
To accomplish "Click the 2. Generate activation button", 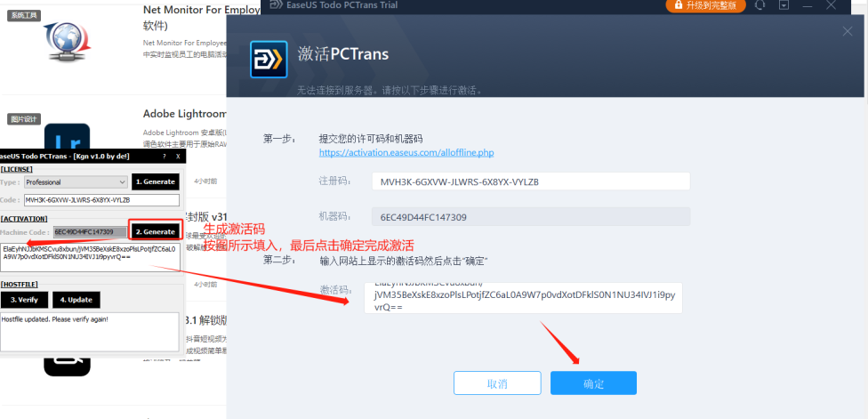I will pyautogui.click(x=156, y=231).
